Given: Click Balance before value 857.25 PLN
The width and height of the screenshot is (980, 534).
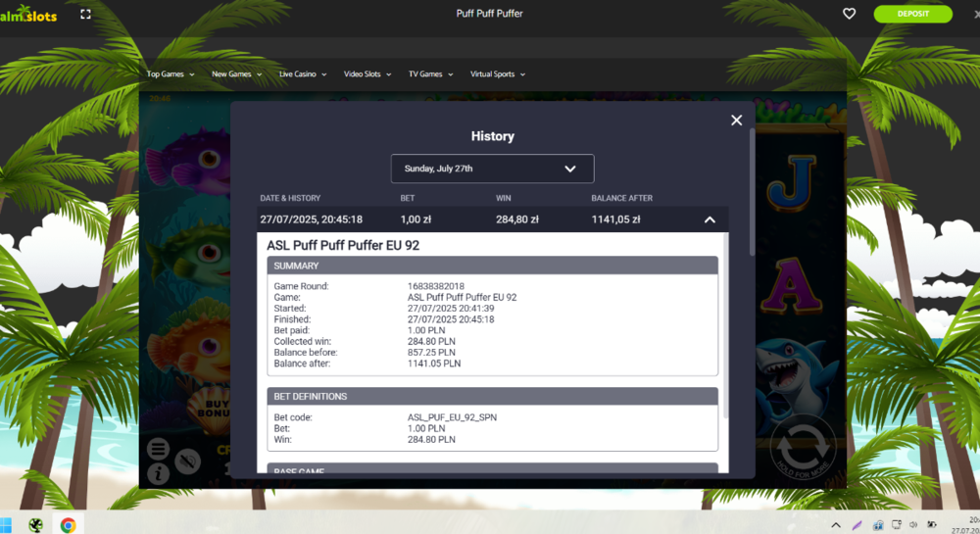Looking at the screenshot, I should pos(431,353).
